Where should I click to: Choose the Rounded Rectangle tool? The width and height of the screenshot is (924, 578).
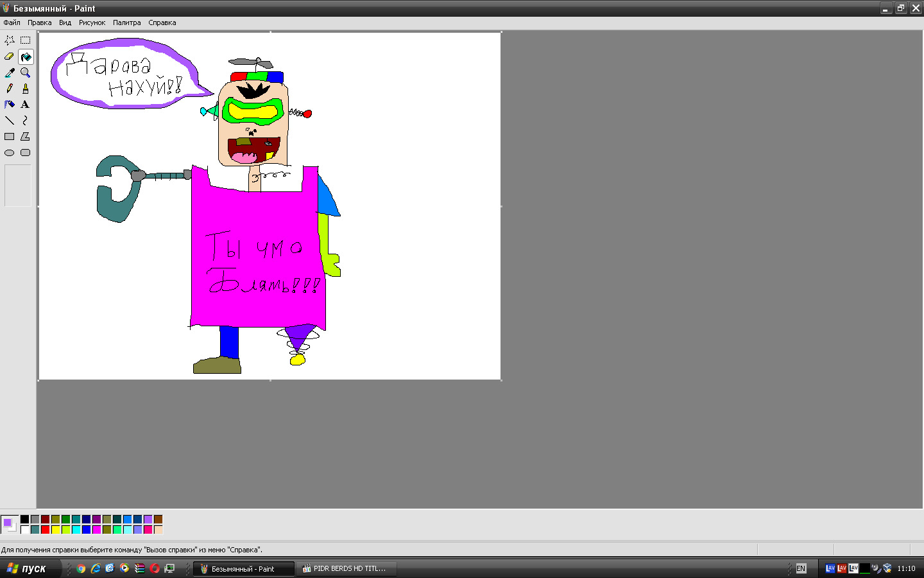point(26,153)
